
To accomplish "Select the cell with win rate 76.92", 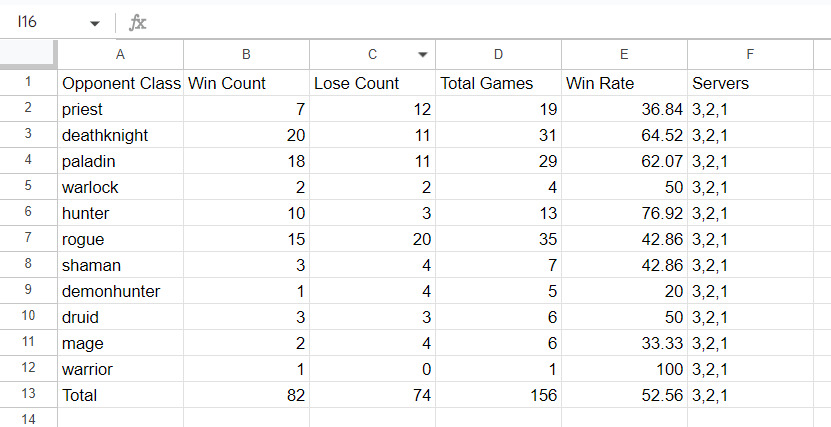I will pyautogui.click(x=624, y=213).
